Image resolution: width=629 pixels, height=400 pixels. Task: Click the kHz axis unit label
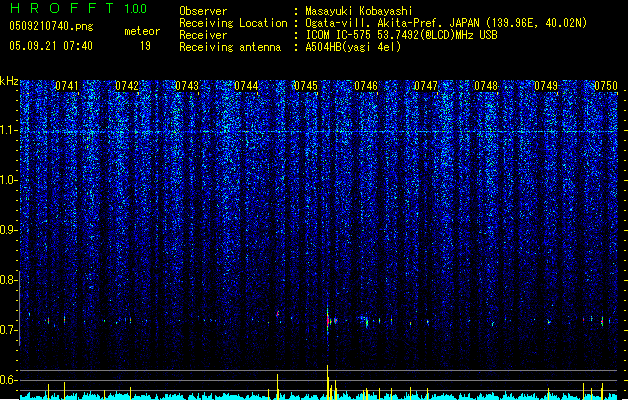tap(9, 81)
